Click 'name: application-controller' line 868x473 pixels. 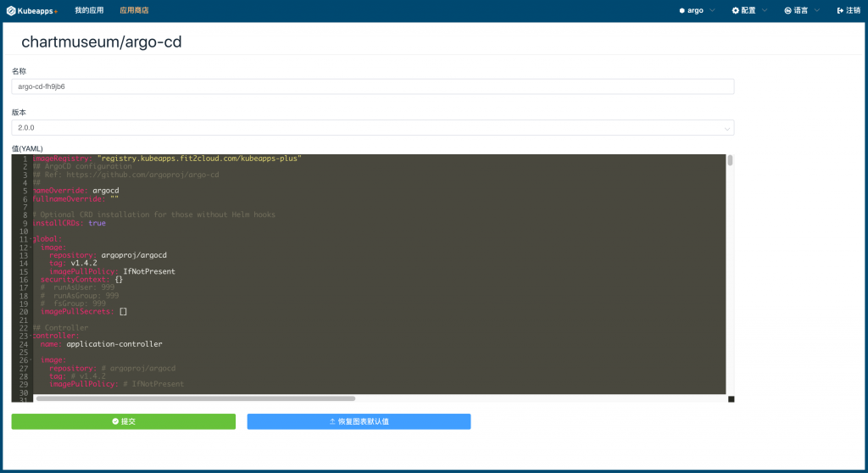[x=102, y=344]
